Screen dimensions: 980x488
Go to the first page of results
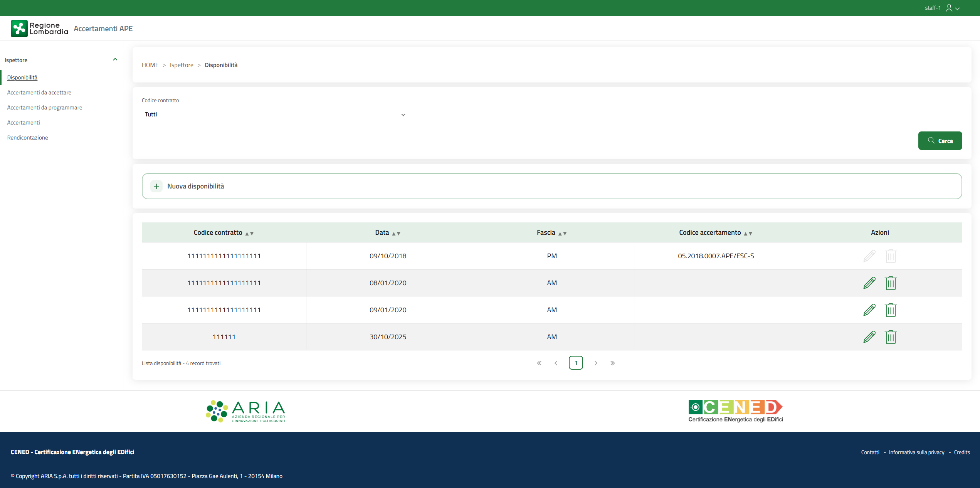[539, 363]
